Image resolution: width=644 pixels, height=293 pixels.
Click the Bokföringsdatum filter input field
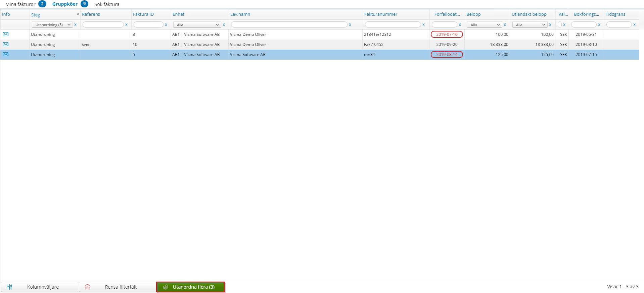tap(584, 24)
